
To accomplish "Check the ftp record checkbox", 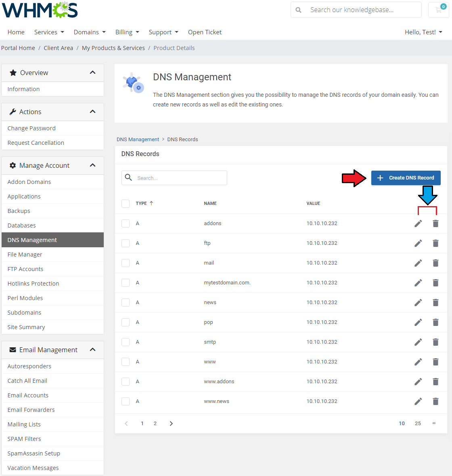I will tap(126, 243).
